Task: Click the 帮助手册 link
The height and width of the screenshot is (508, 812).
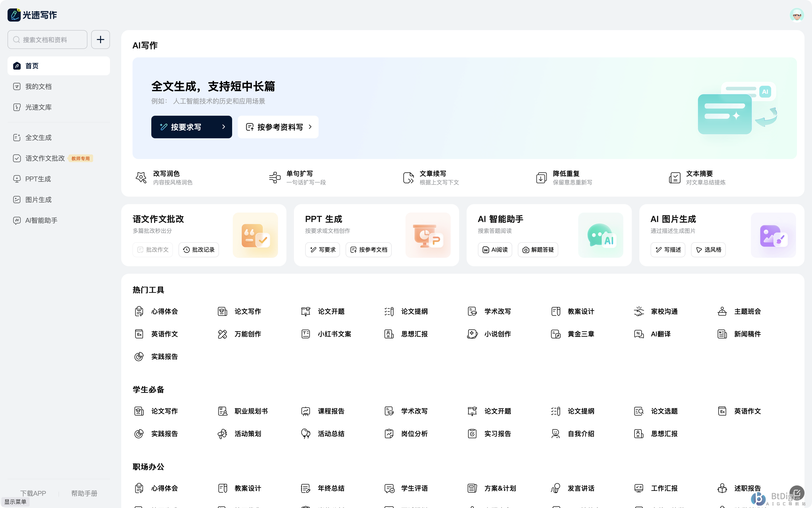Action: point(84,493)
